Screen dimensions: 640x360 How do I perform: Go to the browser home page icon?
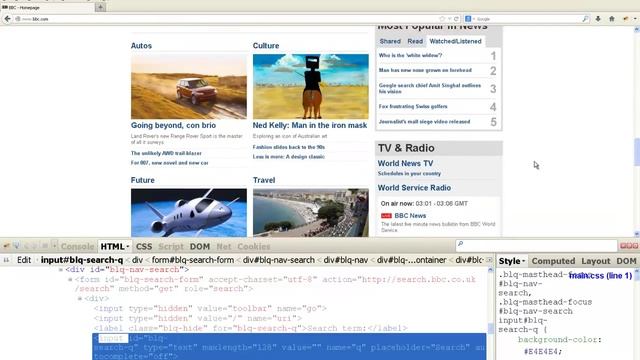point(611,19)
